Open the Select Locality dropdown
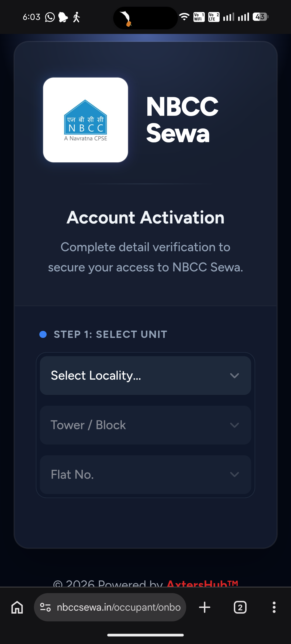The width and height of the screenshot is (291, 644). coord(145,376)
